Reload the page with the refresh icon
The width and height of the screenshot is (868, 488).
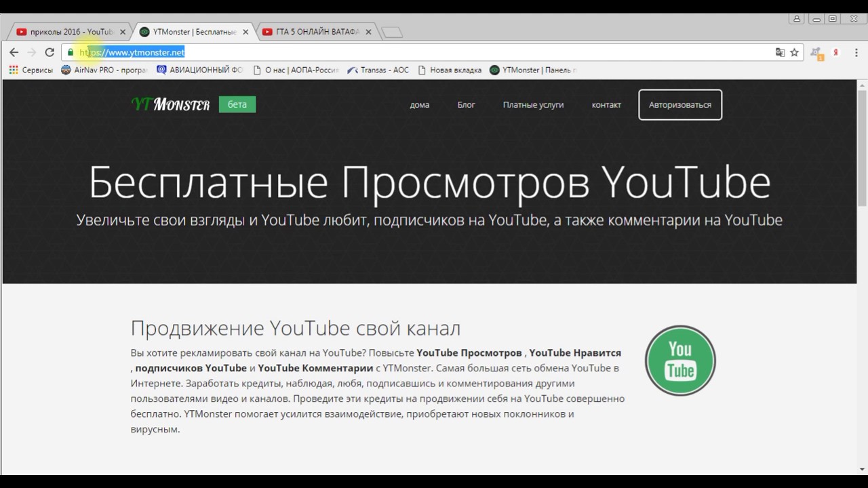point(50,52)
